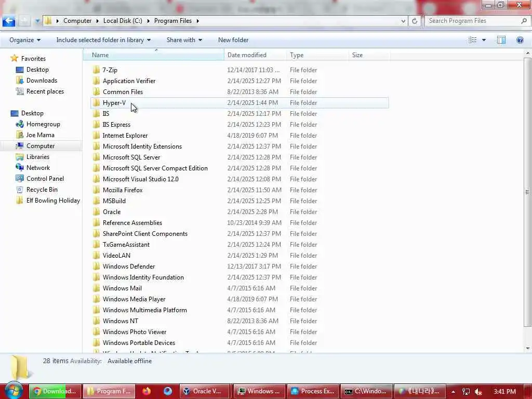Select the 7-Zip folder icon
The height and width of the screenshot is (399, 532).
coord(96,70)
